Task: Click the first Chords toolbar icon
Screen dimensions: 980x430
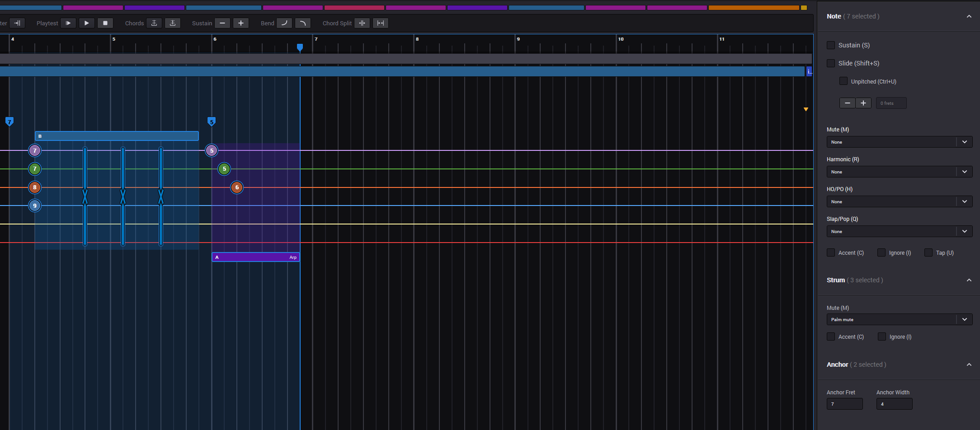Action: click(x=154, y=23)
